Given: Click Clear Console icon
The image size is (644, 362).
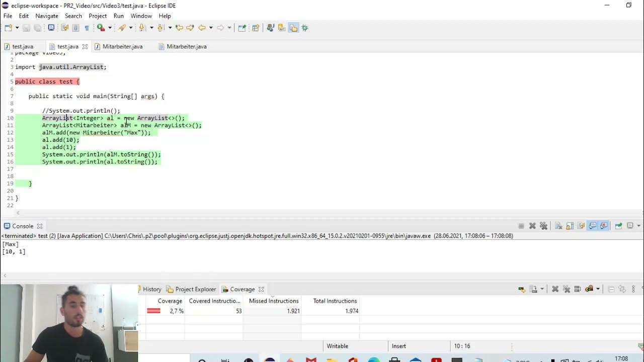Looking at the screenshot, I should 558,226.
